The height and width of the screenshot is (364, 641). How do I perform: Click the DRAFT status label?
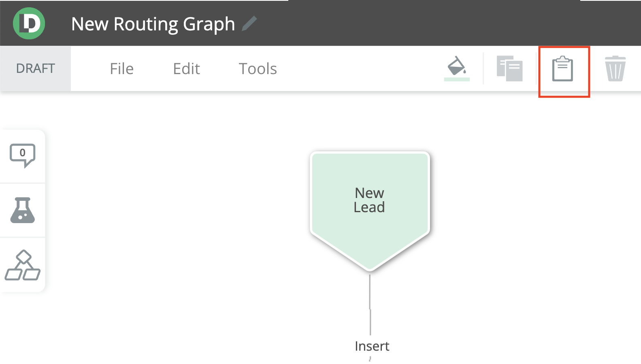35,68
